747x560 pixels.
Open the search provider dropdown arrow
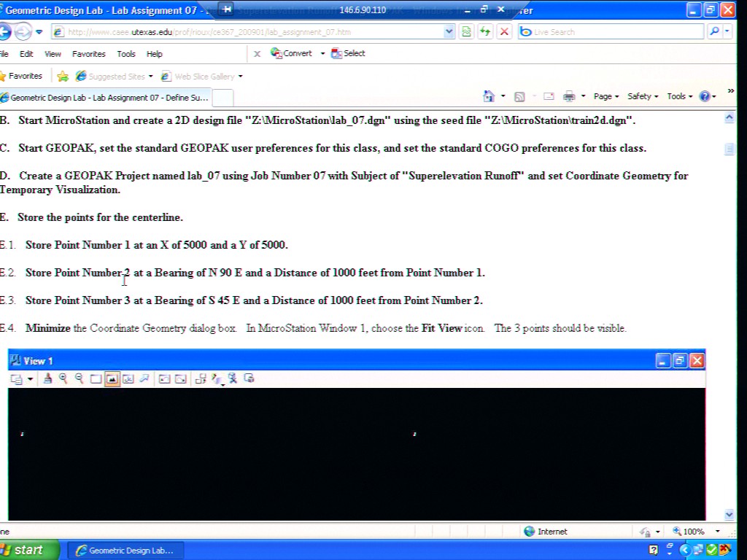727,31
